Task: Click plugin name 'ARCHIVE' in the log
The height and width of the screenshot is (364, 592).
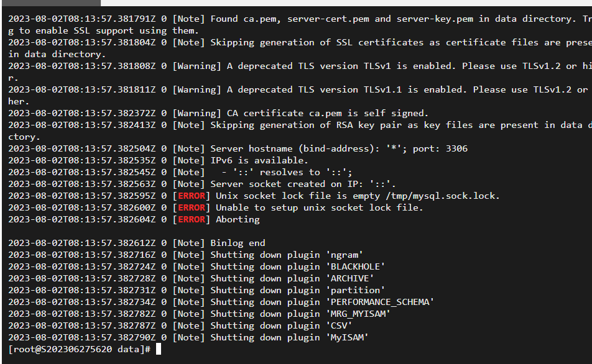Action: (x=349, y=278)
